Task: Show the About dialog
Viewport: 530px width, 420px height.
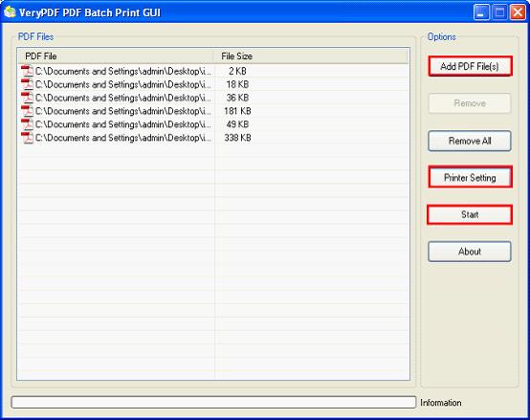Action: [x=470, y=252]
